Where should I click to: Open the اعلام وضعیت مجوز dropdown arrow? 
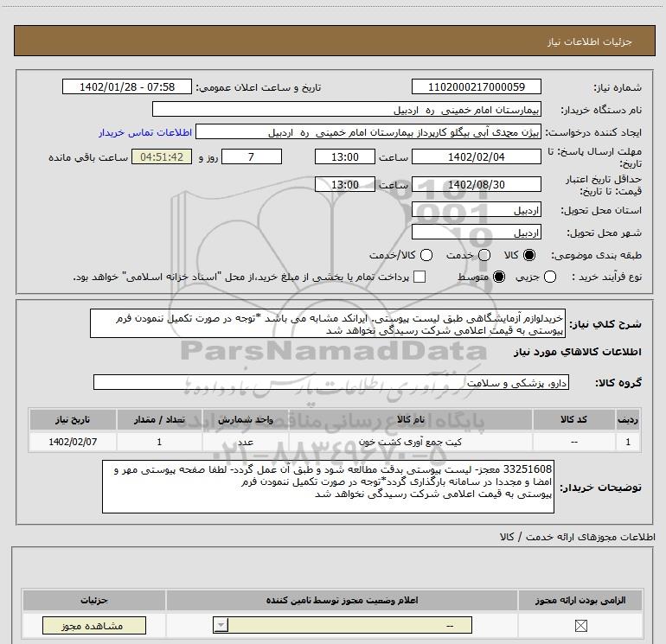coord(221,625)
